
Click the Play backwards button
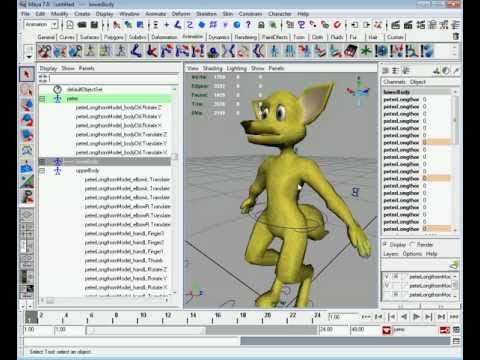click(x=404, y=317)
